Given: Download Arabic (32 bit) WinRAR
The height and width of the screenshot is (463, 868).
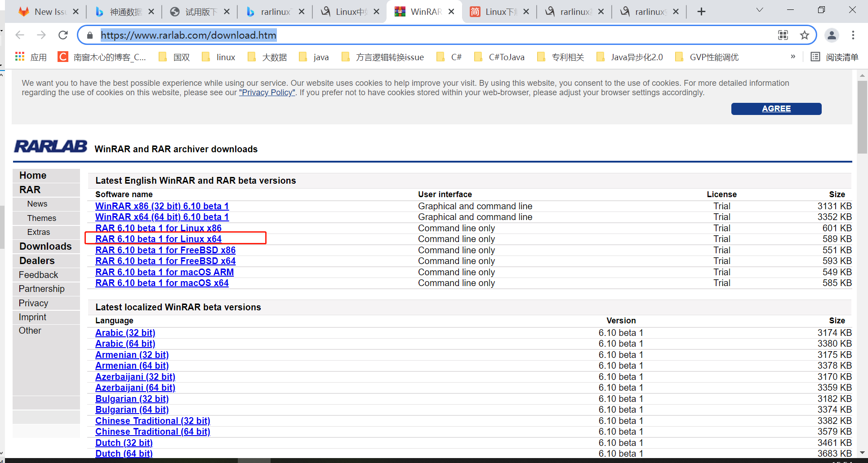Looking at the screenshot, I should pos(125,333).
